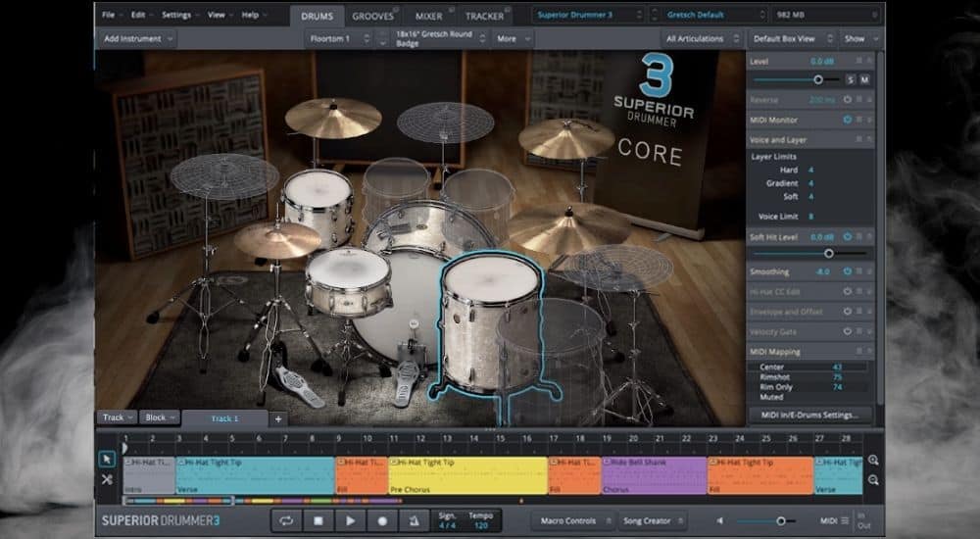The image size is (980, 539).
Task: Select the snare drum in the kit
Action: pos(348,281)
